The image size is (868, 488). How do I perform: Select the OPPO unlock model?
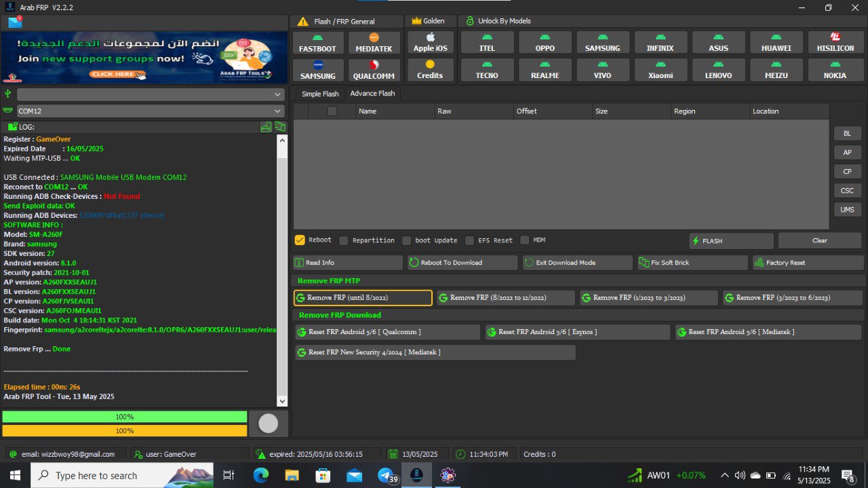tap(545, 42)
